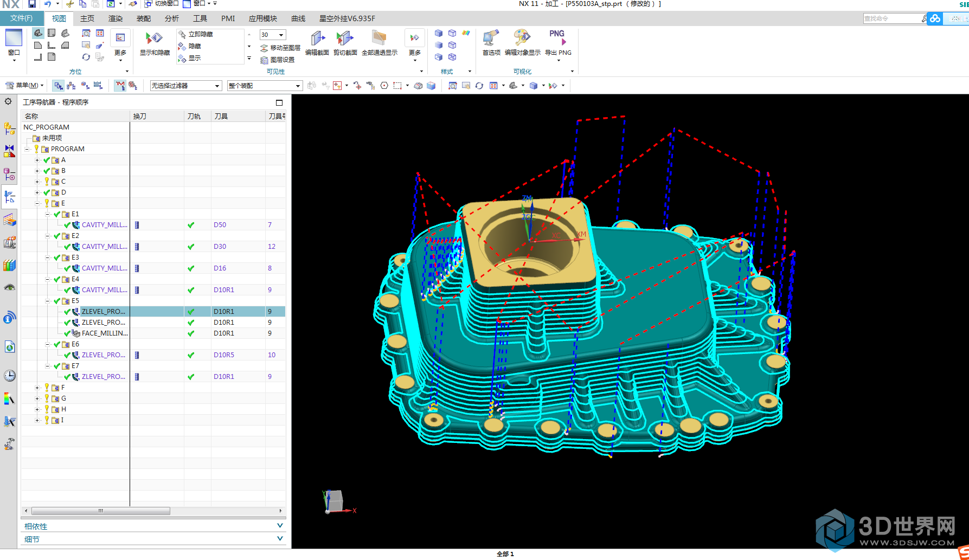Maximize the operation navigator panel
Screen dimensions: 969x560
(279, 102)
